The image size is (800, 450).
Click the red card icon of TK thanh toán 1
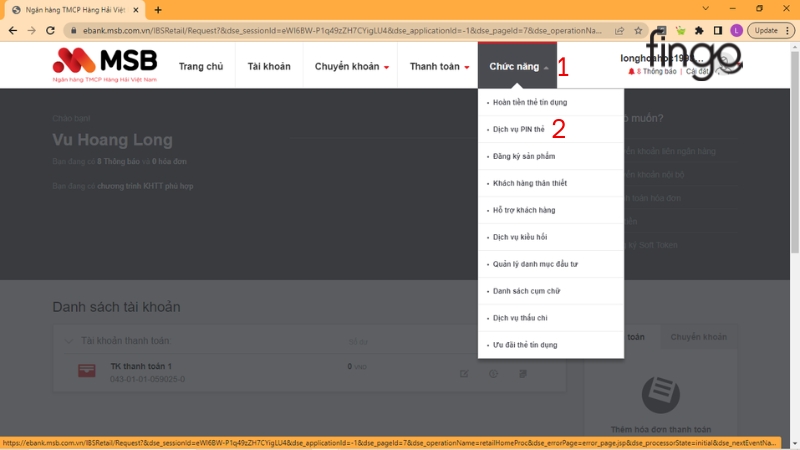(87, 371)
